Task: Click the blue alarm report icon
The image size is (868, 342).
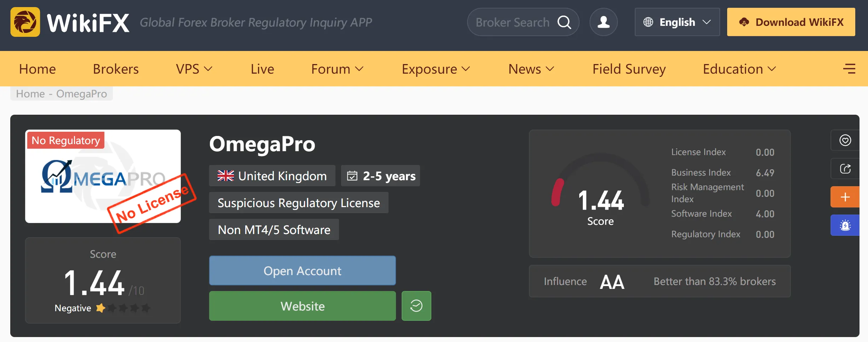Action: (x=845, y=225)
